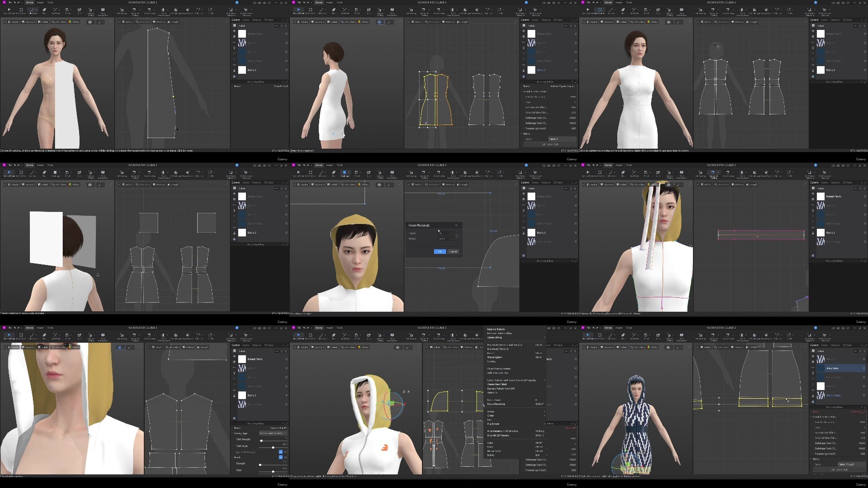Click Height field in Create Rectangle dialog

pyautogui.click(x=446, y=239)
